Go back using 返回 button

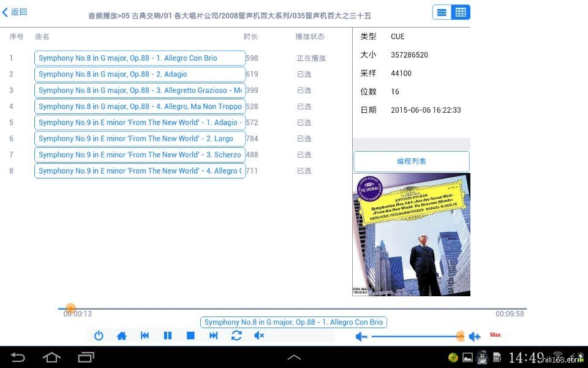pos(15,12)
